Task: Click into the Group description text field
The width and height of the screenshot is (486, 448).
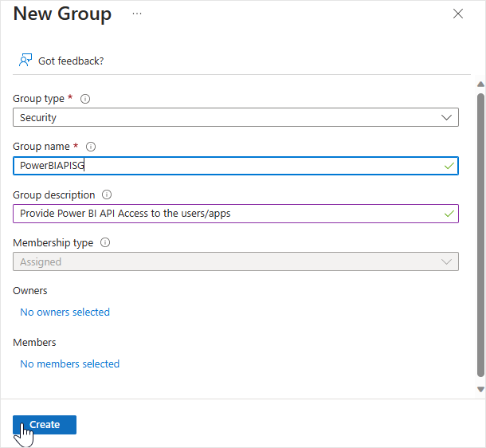Action: [223, 214]
